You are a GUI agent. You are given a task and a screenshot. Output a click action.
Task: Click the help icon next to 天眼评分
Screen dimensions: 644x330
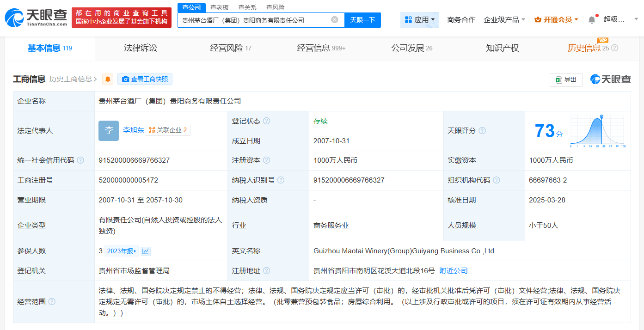(x=482, y=131)
